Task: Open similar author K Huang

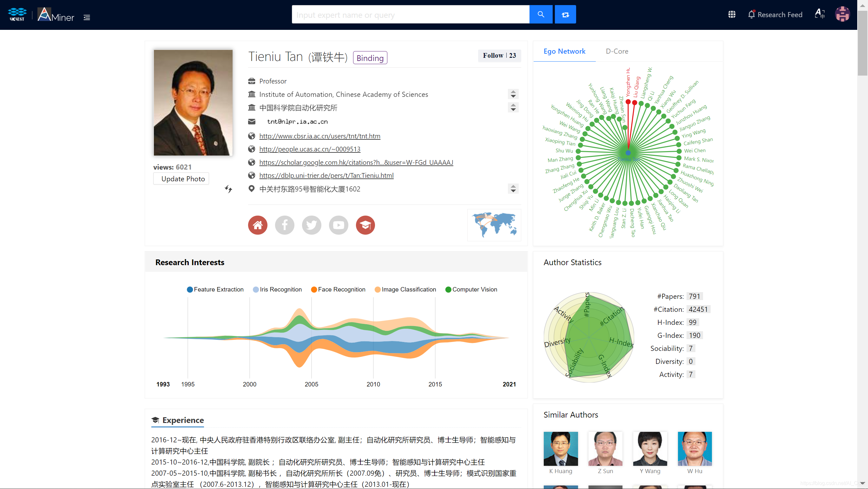Action: [x=560, y=453]
